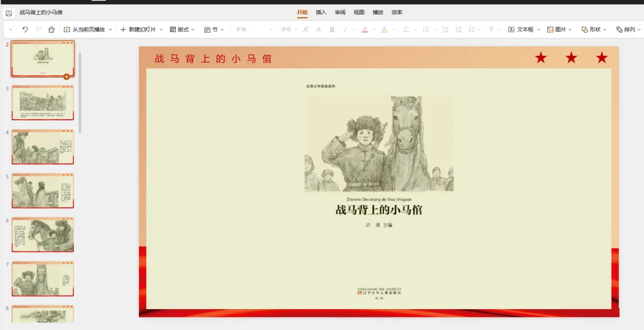Click the slide panel vertical scrollbar

click(x=80, y=93)
